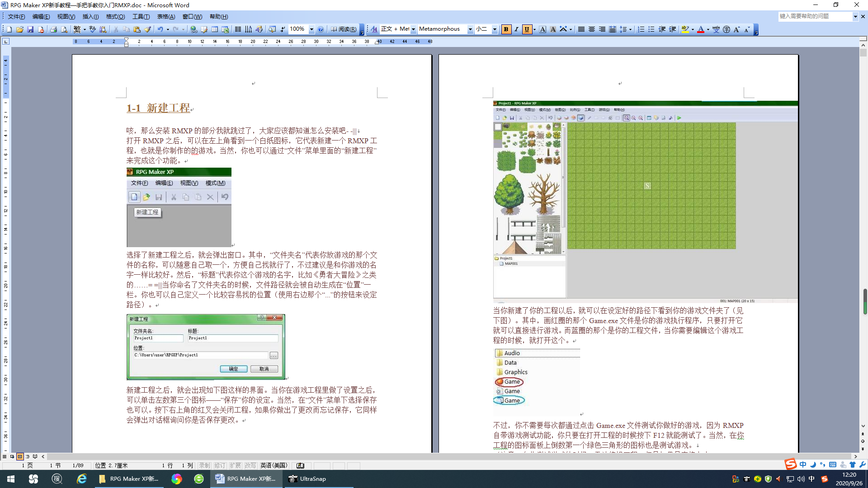Toggle Align Right
The height and width of the screenshot is (488, 868).
[x=602, y=29]
